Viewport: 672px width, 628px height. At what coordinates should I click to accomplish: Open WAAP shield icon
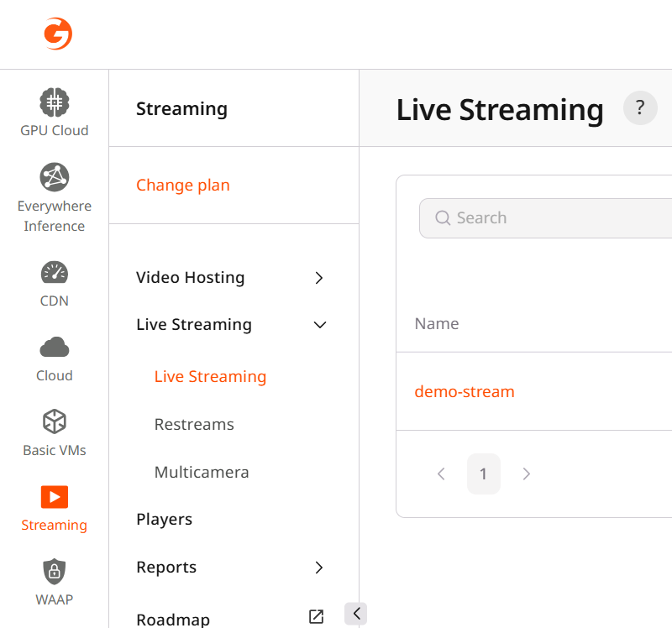coord(55,572)
